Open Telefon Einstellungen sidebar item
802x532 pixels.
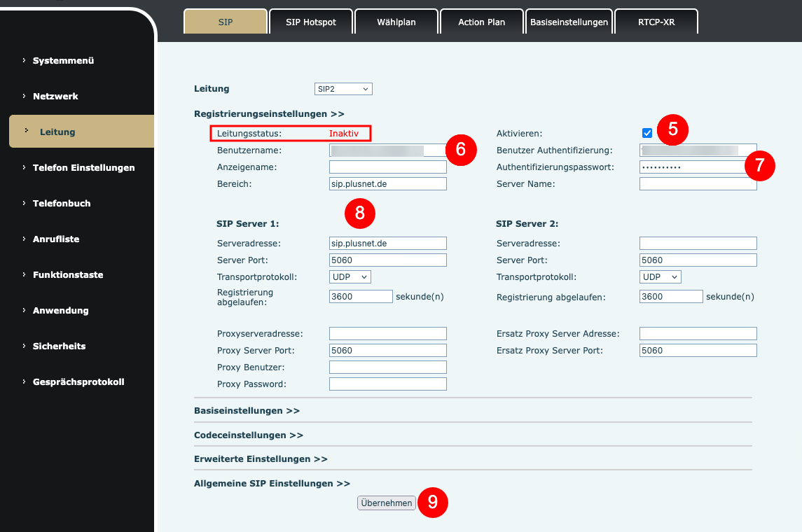84,167
